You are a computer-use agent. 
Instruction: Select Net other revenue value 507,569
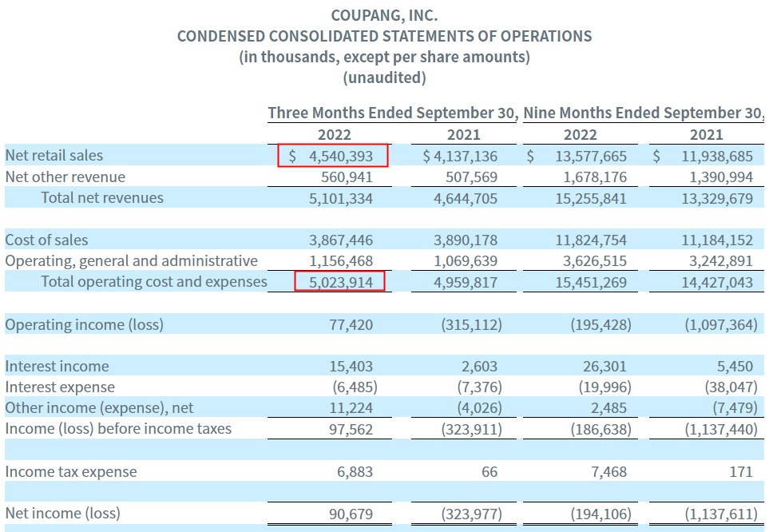471,177
